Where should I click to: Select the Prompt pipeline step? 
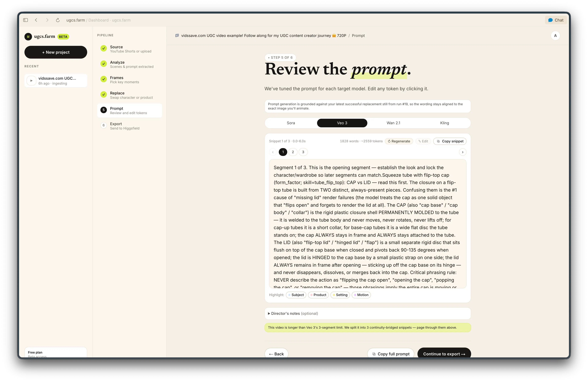tap(129, 110)
